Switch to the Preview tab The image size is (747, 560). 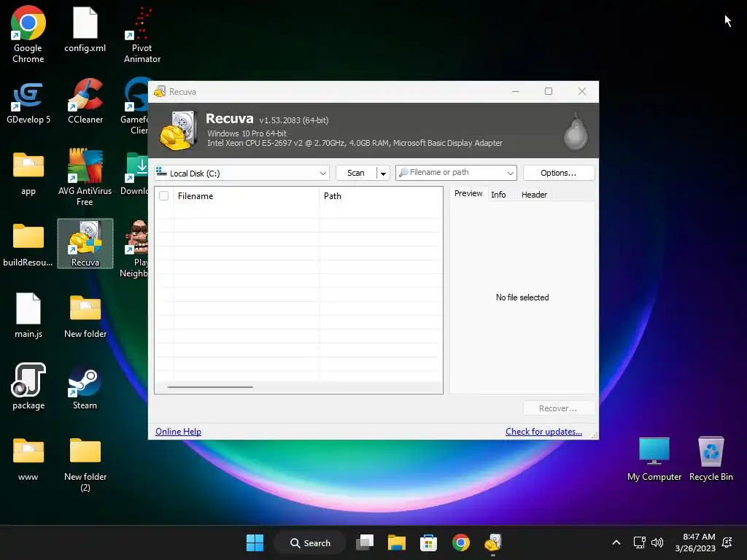tap(468, 193)
